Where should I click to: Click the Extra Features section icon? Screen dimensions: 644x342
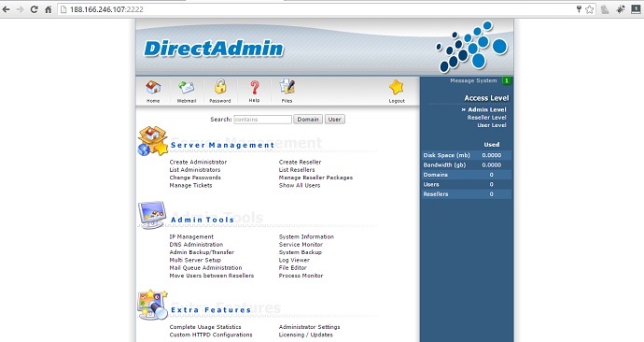pyautogui.click(x=152, y=305)
